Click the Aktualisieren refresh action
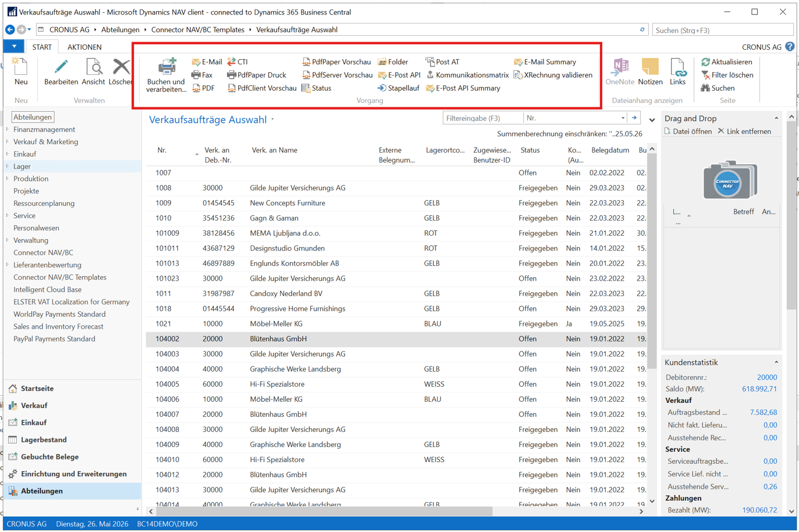The width and height of the screenshot is (799, 532). pyautogui.click(x=726, y=62)
